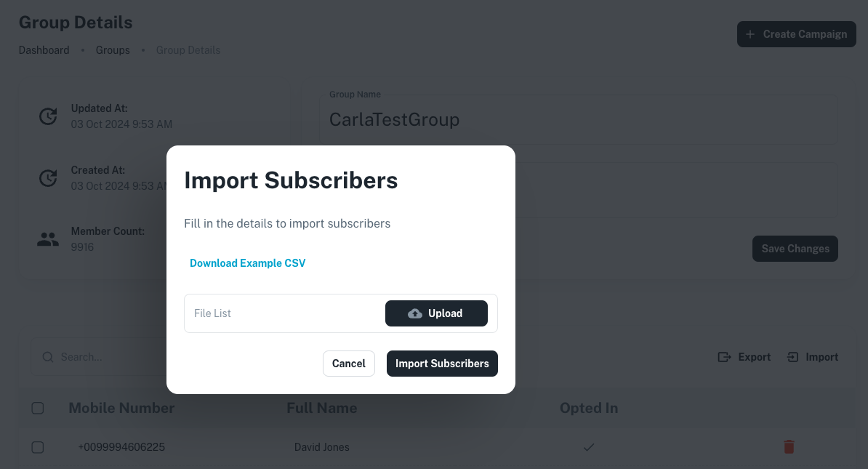Open the Dashboard breadcrumb

pyautogui.click(x=44, y=50)
